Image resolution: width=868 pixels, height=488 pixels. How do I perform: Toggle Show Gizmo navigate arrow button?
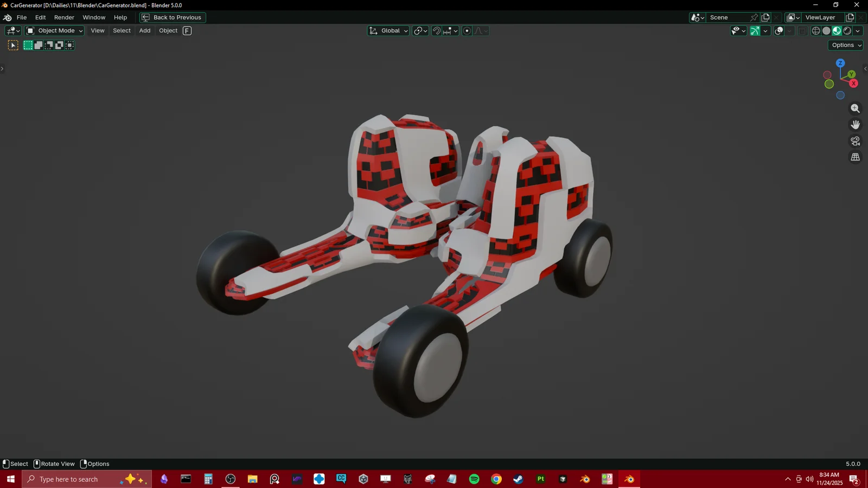(755, 31)
